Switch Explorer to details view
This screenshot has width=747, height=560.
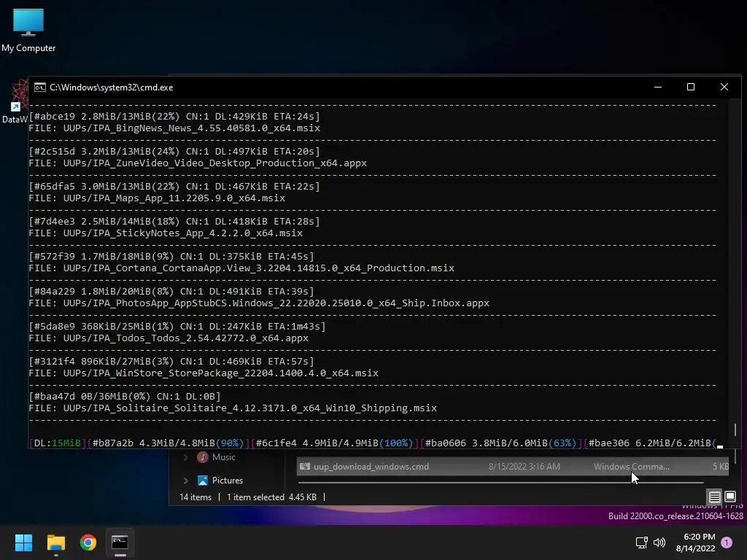pos(714,497)
